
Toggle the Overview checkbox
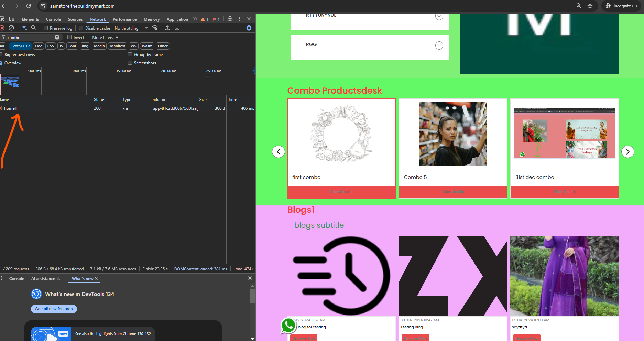pyautogui.click(x=1, y=63)
